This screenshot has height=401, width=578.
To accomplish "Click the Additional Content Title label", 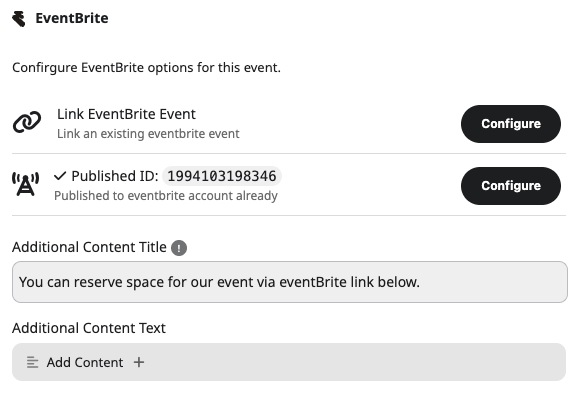I will pyautogui.click(x=89, y=247).
